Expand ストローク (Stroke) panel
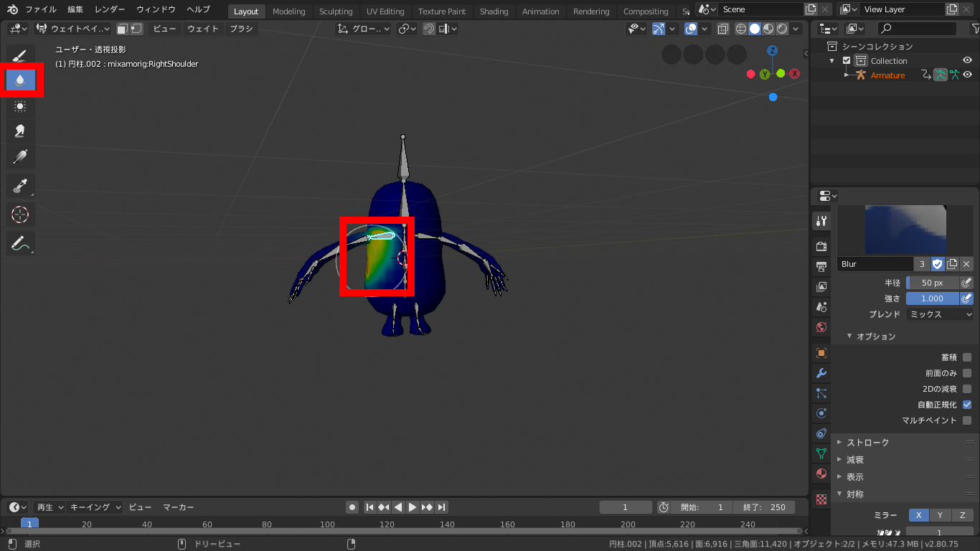 click(x=867, y=442)
